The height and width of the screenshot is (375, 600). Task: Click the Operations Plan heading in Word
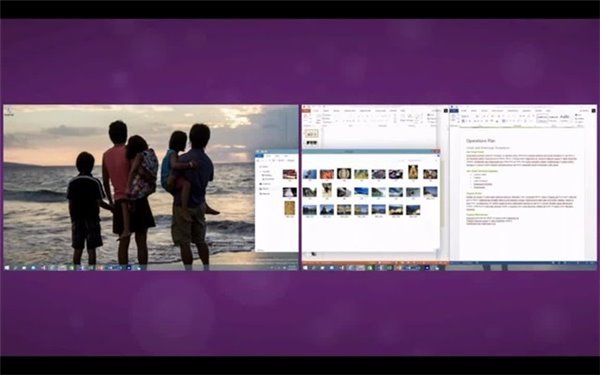pos(481,141)
